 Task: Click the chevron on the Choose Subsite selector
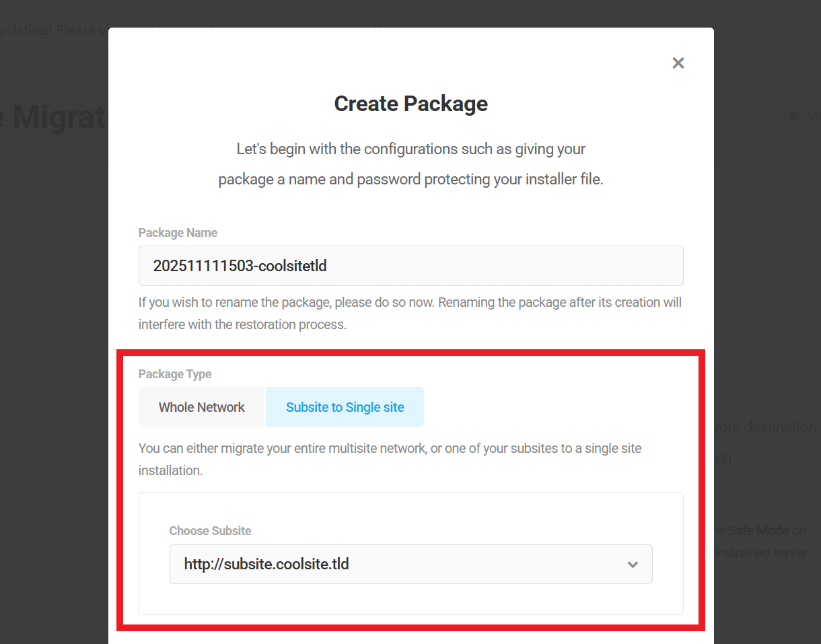point(633,565)
